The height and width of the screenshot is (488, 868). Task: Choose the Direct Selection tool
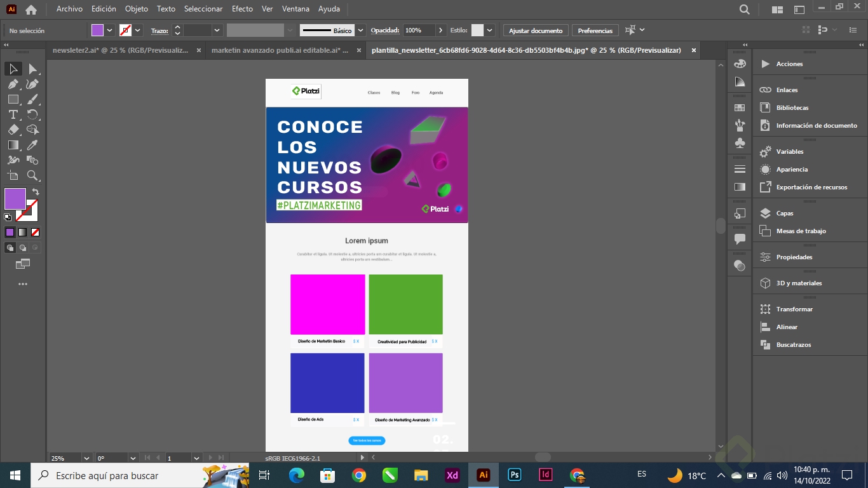(32, 69)
